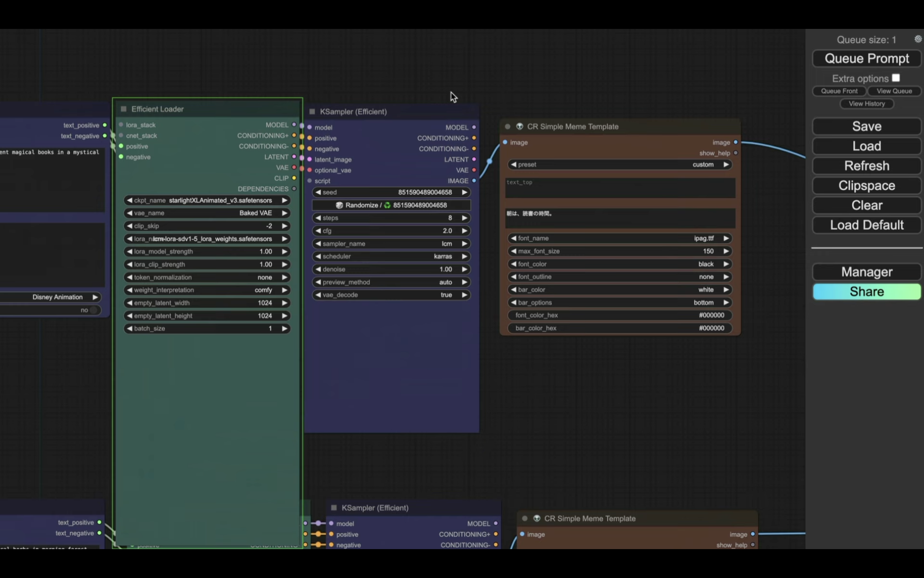Click the text_positive output connector on the top-left node
Viewport: 924px width, 578px height.
(105, 125)
